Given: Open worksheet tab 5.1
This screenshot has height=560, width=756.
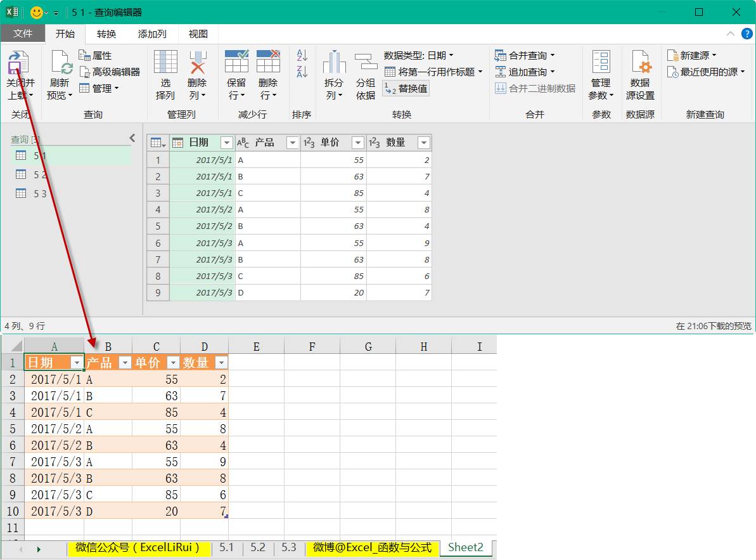Looking at the screenshot, I should [x=227, y=547].
